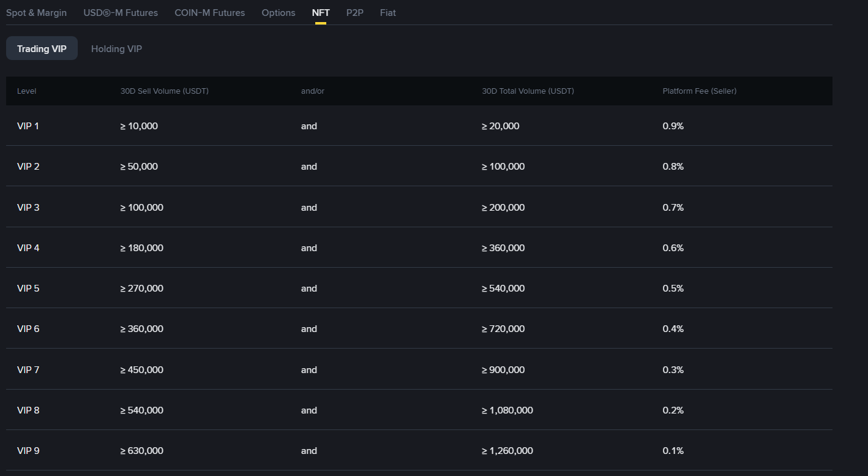The image size is (868, 476).
Task: Go to the Options tab
Action: (x=279, y=12)
